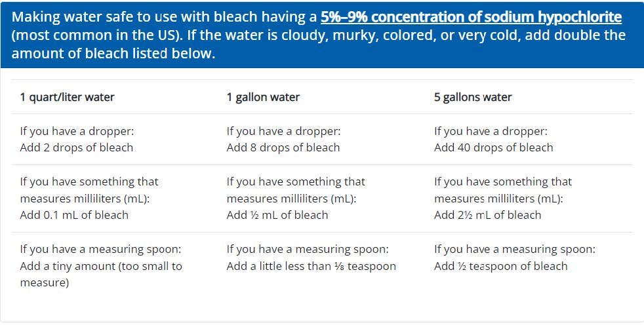Click 'If you have a dropper' in 5 gallons column
This screenshot has height=325, width=644.
[x=491, y=131]
